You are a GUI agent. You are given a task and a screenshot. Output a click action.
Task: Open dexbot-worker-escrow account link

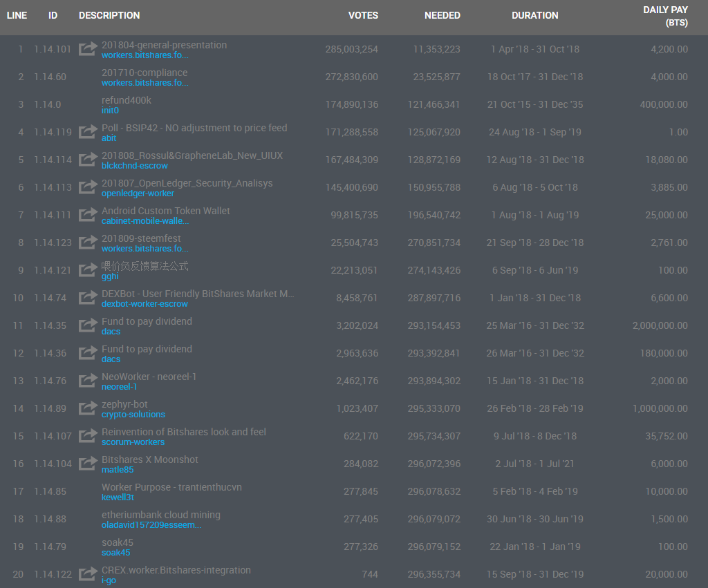(x=145, y=304)
